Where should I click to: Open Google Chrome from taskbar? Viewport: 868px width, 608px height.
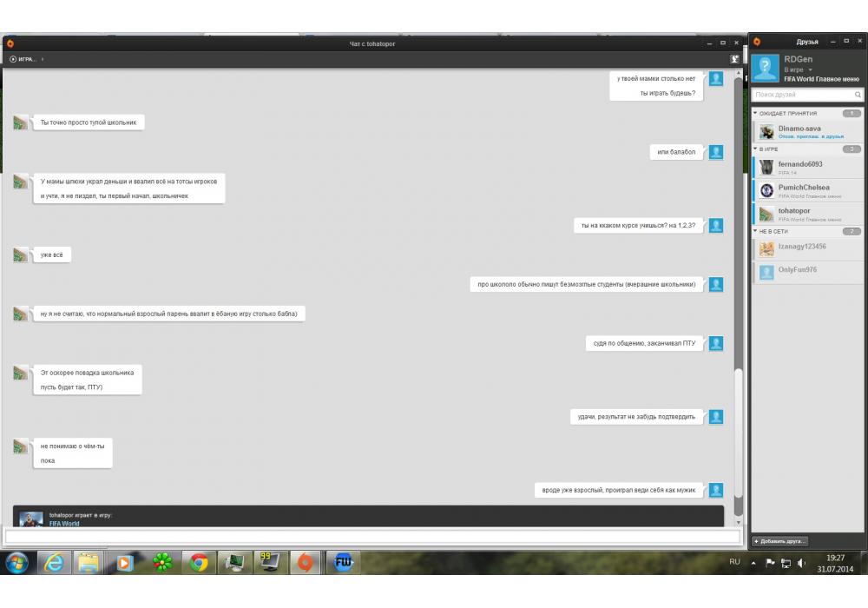pos(199,563)
